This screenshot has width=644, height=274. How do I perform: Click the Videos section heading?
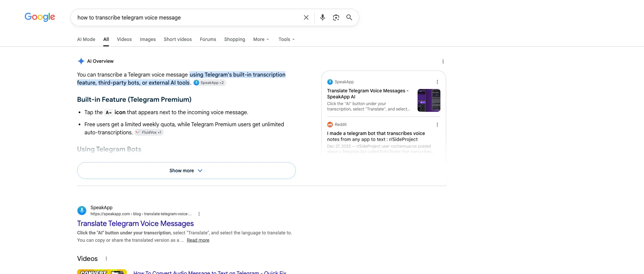coord(87,259)
